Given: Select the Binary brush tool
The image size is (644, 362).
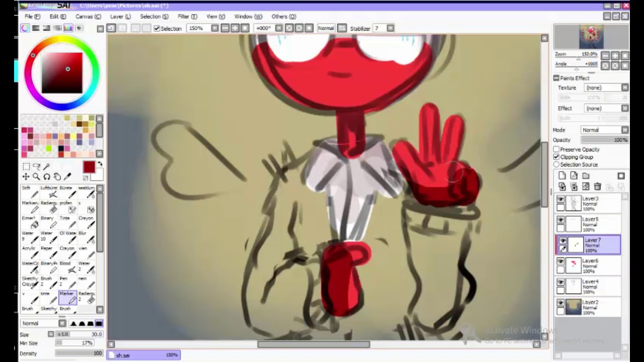Looking at the screenshot, I should click(48, 222).
